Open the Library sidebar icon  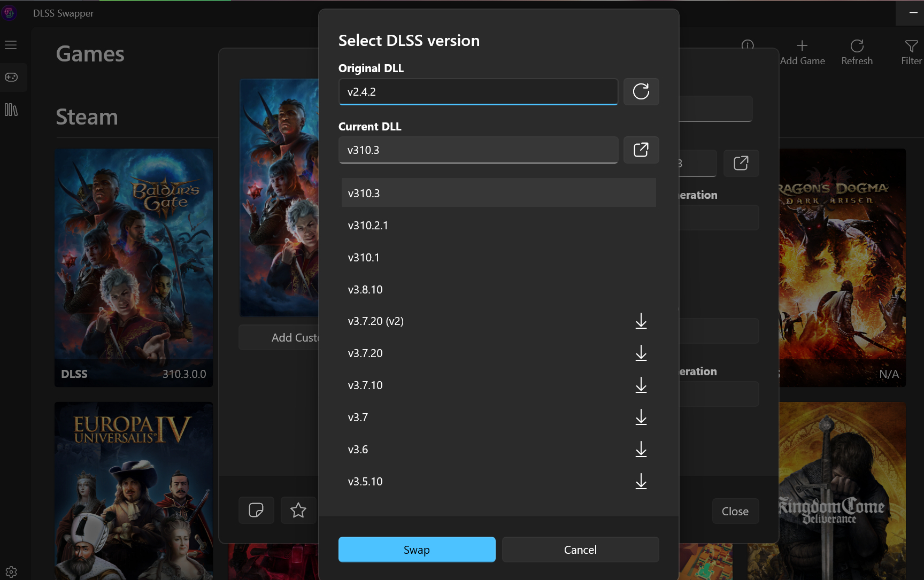pyautogui.click(x=11, y=110)
